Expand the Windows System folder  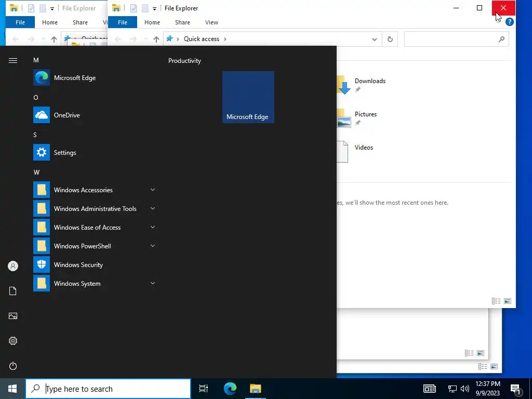point(95,283)
